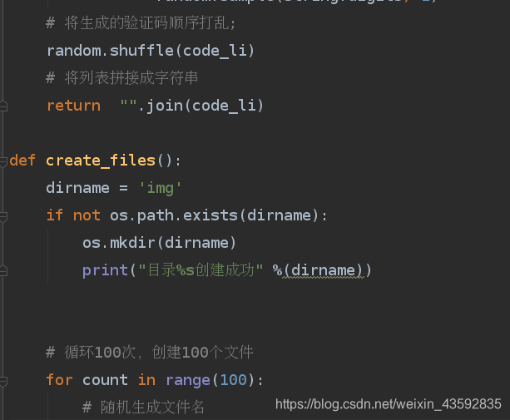
Task: Click fold end marker beside print line
Action: pyautogui.click(x=3, y=271)
